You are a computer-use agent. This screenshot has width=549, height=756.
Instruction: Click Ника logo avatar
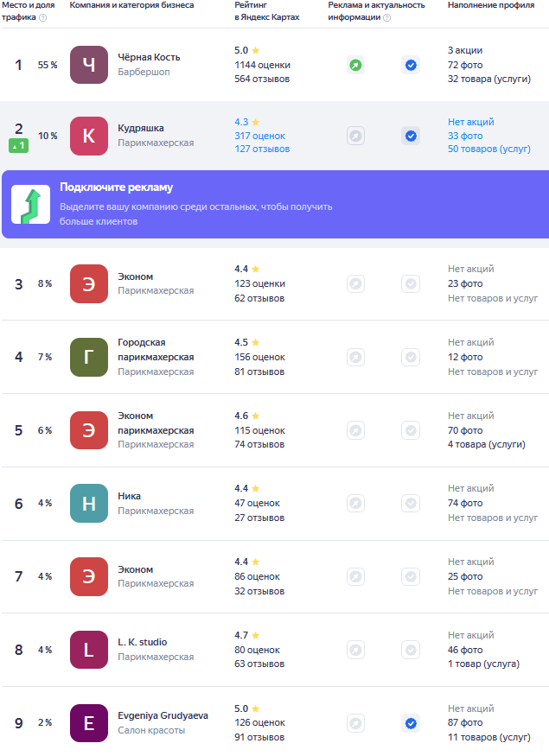pos(89,504)
